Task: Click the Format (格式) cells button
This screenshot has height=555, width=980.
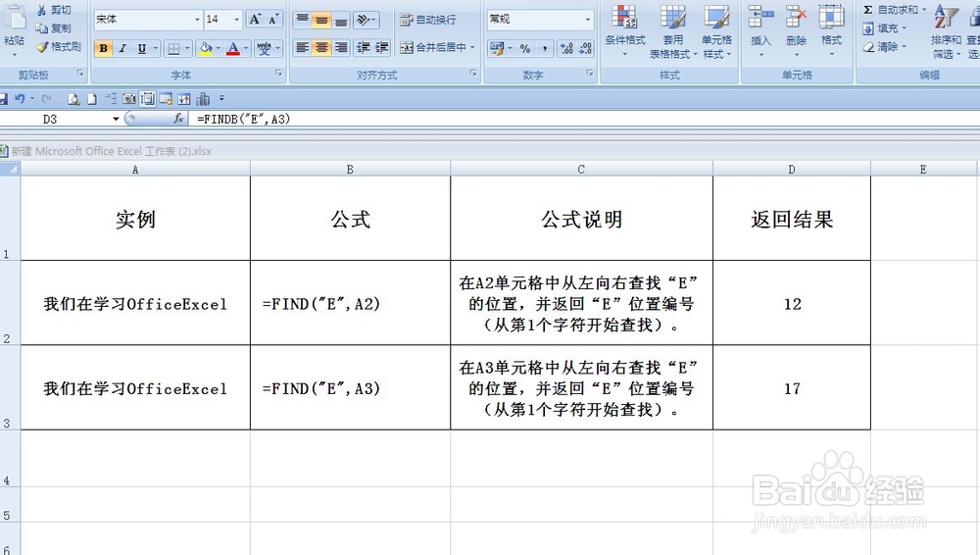Action: point(831,30)
